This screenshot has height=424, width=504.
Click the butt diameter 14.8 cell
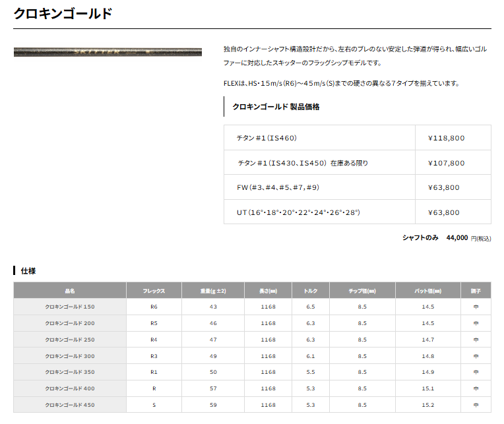(428, 356)
